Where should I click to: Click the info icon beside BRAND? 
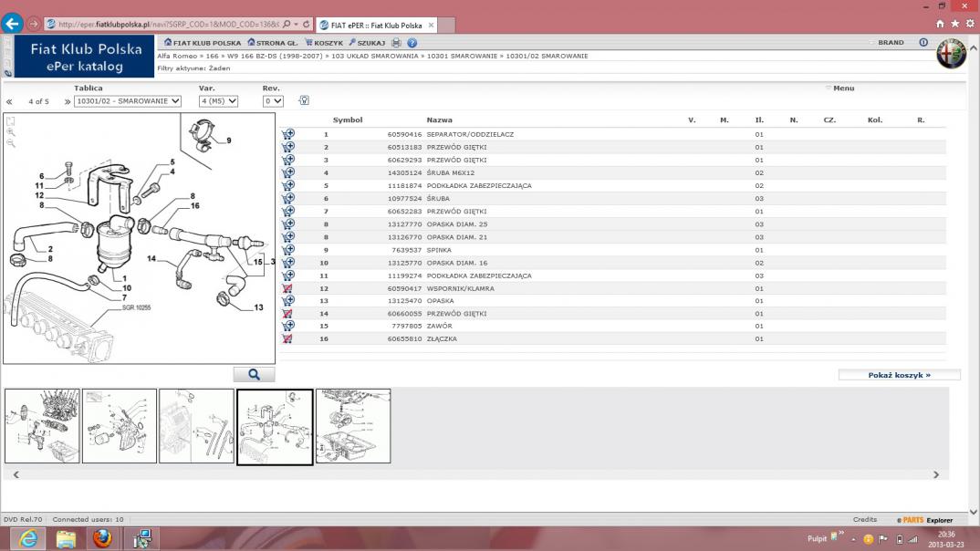point(923,43)
